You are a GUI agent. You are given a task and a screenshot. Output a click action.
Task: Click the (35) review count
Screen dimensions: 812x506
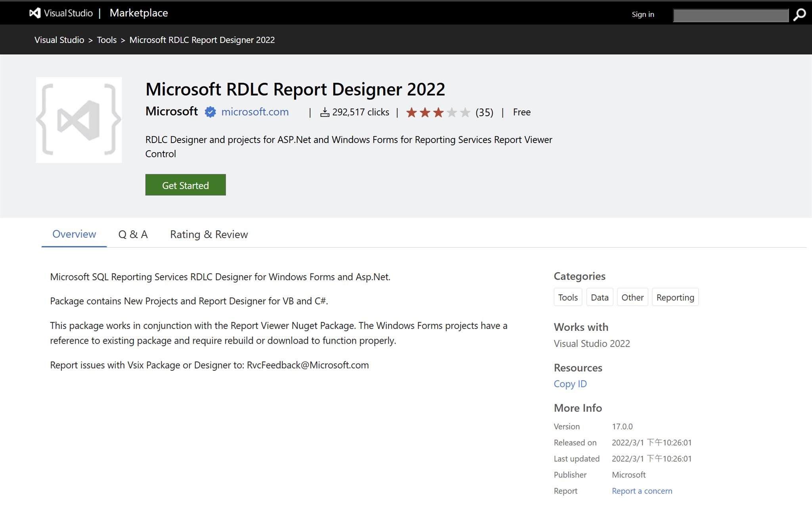tap(484, 113)
